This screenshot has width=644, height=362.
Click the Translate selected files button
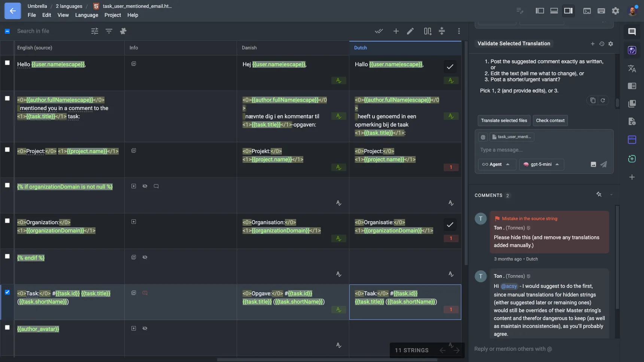(x=504, y=121)
